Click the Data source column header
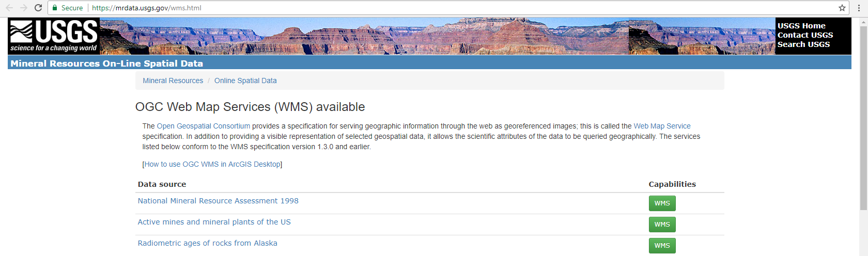The height and width of the screenshot is (256, 868). tap(162, 184)
